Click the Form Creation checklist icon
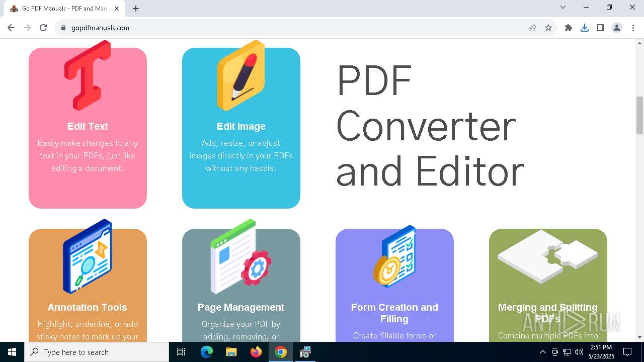This screenshot has height=362, width=644. (x=394, y=256)
